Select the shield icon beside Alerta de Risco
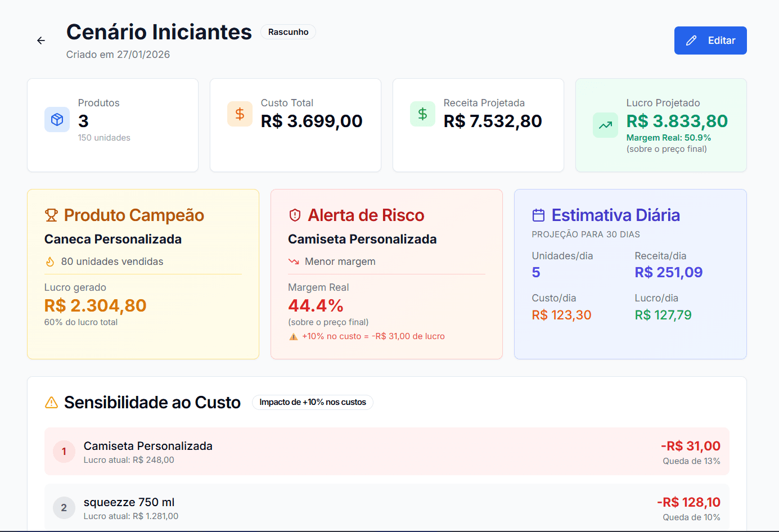This screenshot has height=532, width=779. [x=295, y=215]
